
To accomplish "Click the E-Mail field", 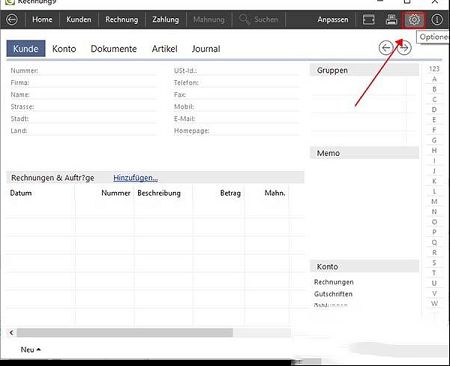I will coord(237,119).
